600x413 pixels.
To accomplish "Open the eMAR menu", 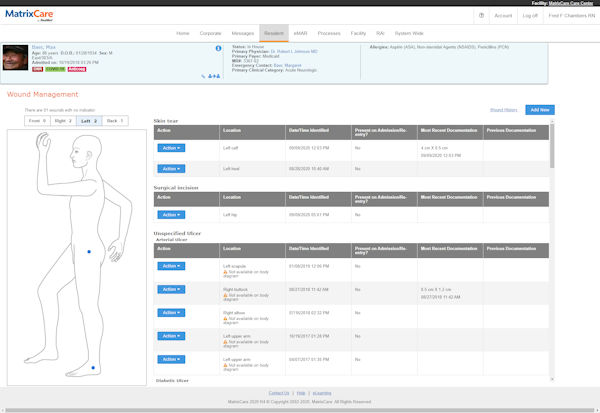I will click(300, 33).
